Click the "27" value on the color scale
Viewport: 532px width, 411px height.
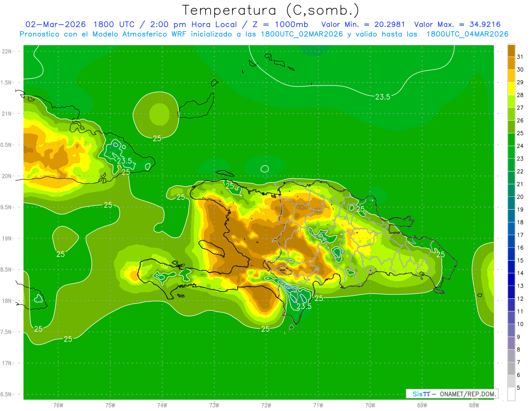point(520,108)
